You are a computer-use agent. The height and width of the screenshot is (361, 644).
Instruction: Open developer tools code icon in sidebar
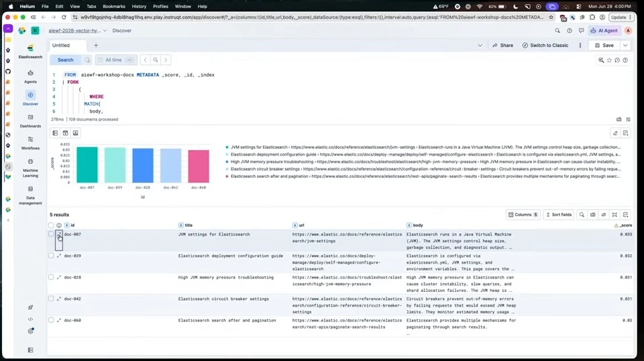(x=30, y=319)
